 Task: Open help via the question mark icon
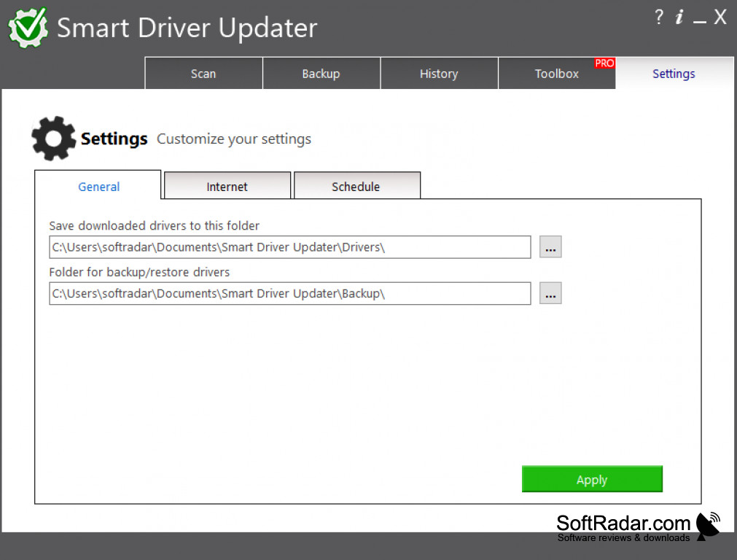(659, 17)
